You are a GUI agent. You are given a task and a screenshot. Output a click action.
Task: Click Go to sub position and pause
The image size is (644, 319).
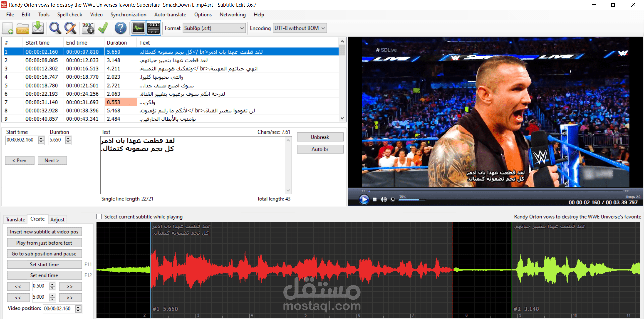coord(44,254)
